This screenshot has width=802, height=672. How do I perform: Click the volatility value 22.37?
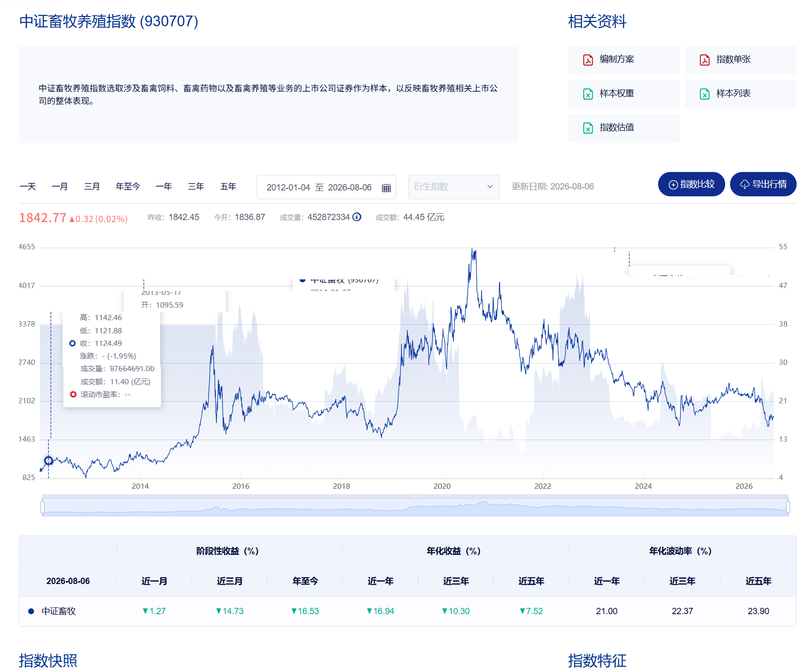tap(682, 611)
